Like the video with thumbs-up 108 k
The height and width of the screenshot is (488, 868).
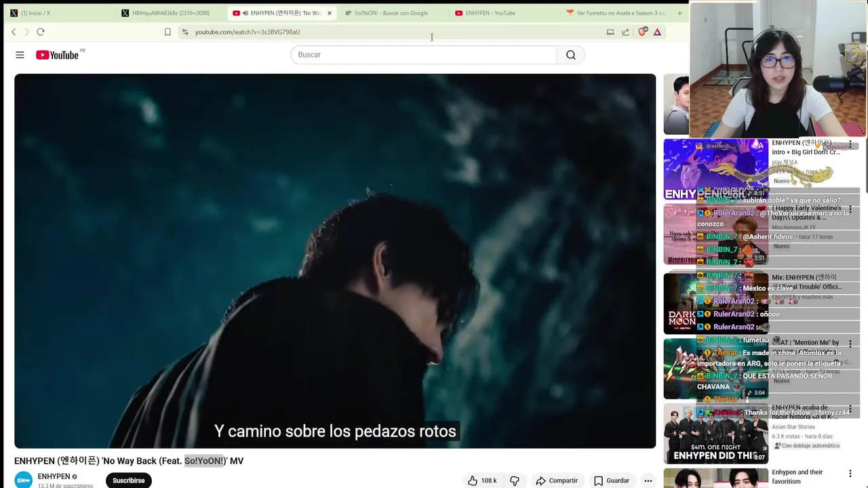click(481, 481)
